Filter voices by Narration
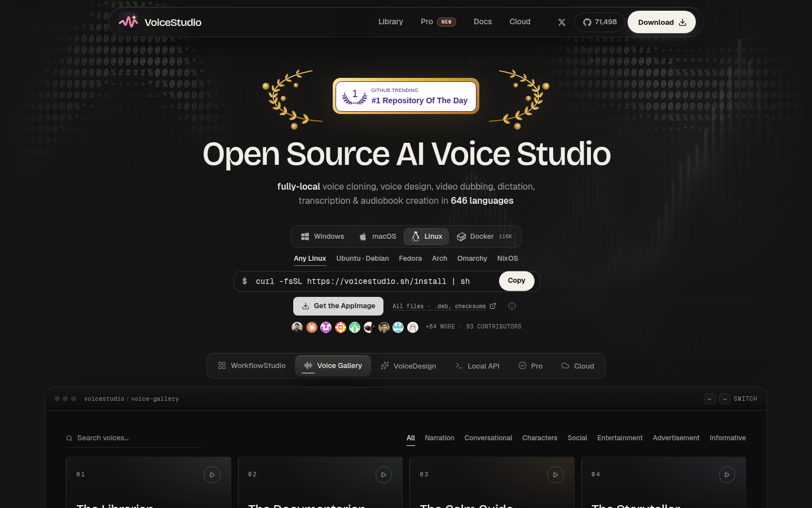The width and height of the screenshot is (812, 508). 440,438
